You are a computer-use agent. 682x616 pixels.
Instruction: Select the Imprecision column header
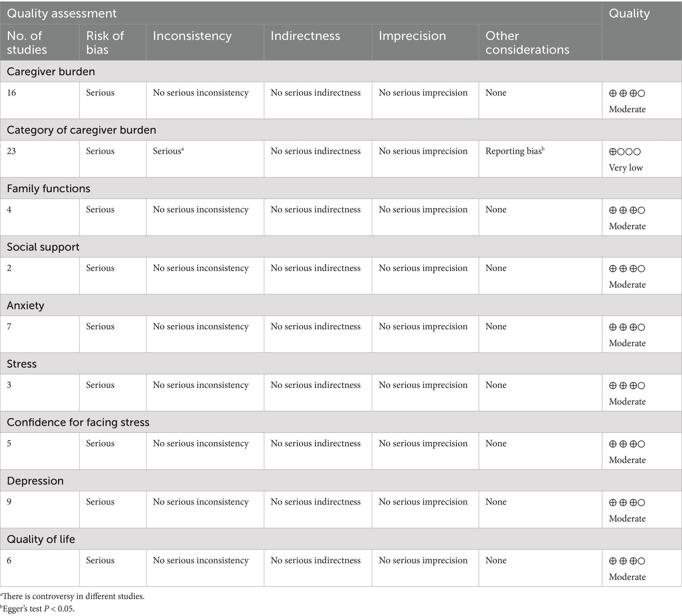click(412, 36)
